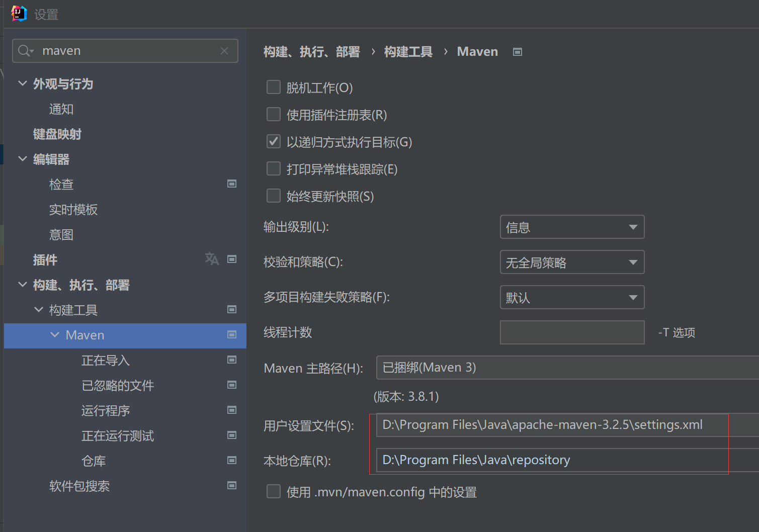The width and height of the screenshot is (759, 532).
Task: Select 实时模板 in settings tree
Action: (73, 210)
